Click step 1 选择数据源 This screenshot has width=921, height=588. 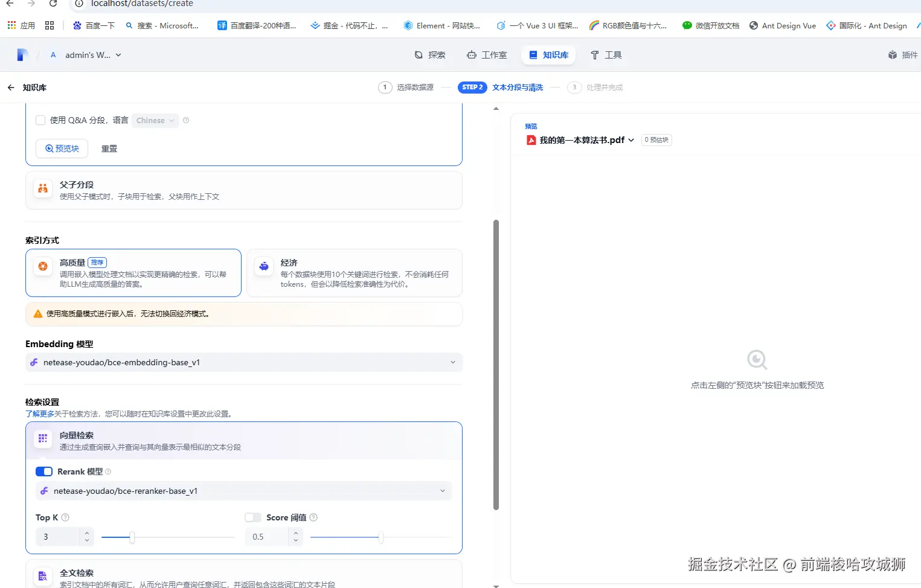coord(406,88)
